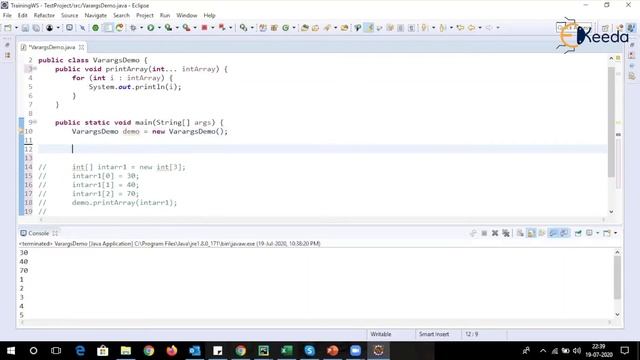Click the 'Smart Insert' status bar entry

pos(434,334)
